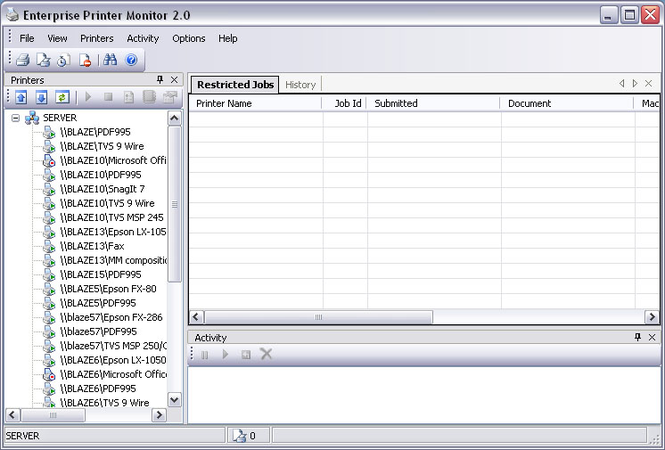Select printer \\BLAZE13\Fax
This screenshot has width=665, height=450.
(92, 246)
